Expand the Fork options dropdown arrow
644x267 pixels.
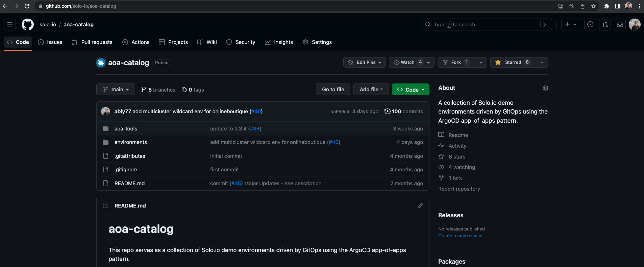click(x=481, y=62)
